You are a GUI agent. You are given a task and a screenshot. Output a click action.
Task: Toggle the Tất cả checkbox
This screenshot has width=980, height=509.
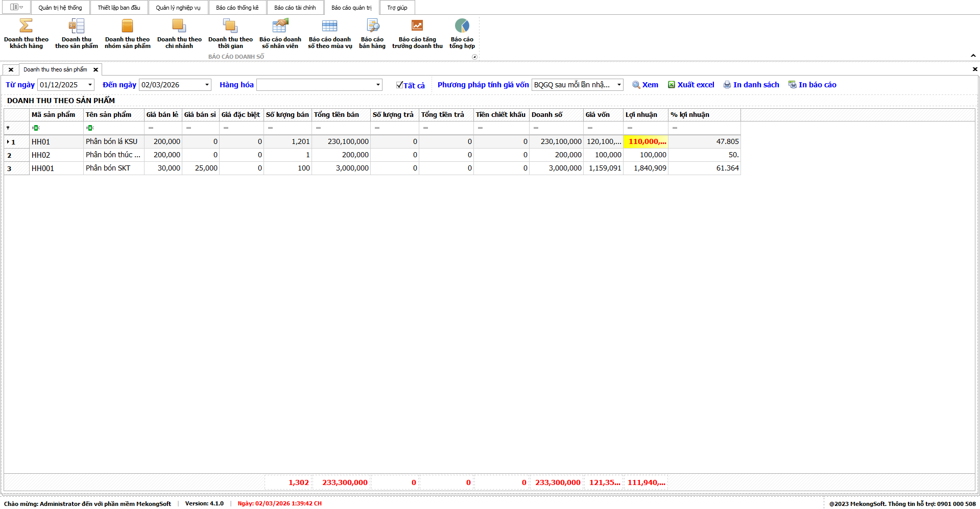[x=400, y=85]
